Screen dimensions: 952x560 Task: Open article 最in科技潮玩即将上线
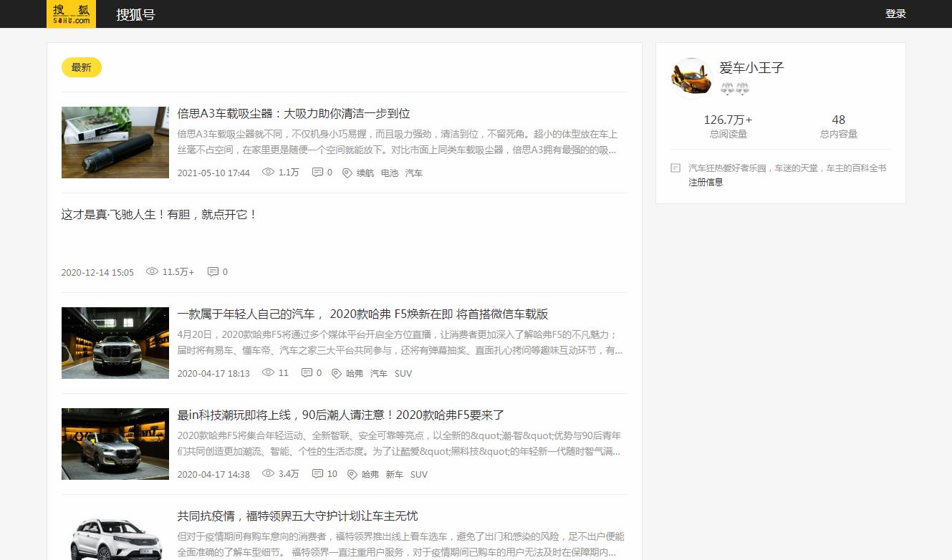tap(341, 415)
